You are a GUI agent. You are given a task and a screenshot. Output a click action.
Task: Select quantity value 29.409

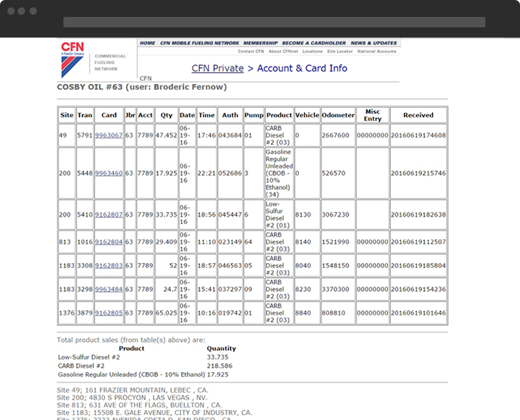click(x=166, y=242)
